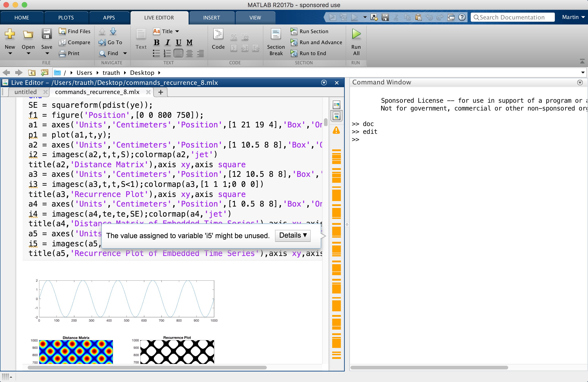Screen dimensions: 588x382
Task: Click Run to End button
Action: tap(312, 53)
